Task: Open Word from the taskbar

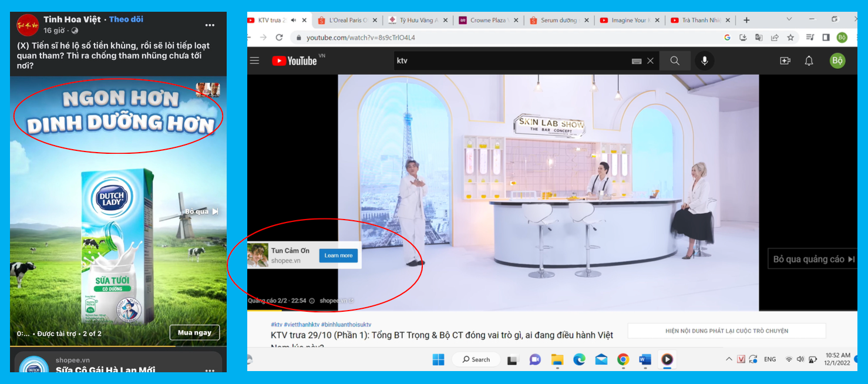Action: (x=645, y=359)
